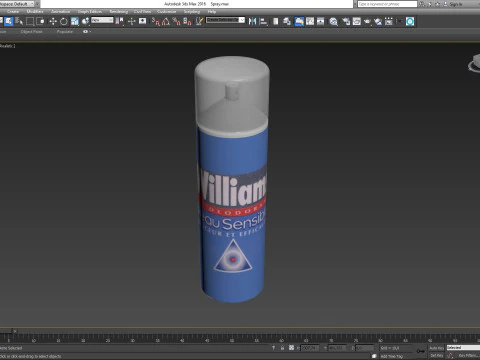Click Z coordinate input field
480x360 pixels.
click(x=364, y=348)
